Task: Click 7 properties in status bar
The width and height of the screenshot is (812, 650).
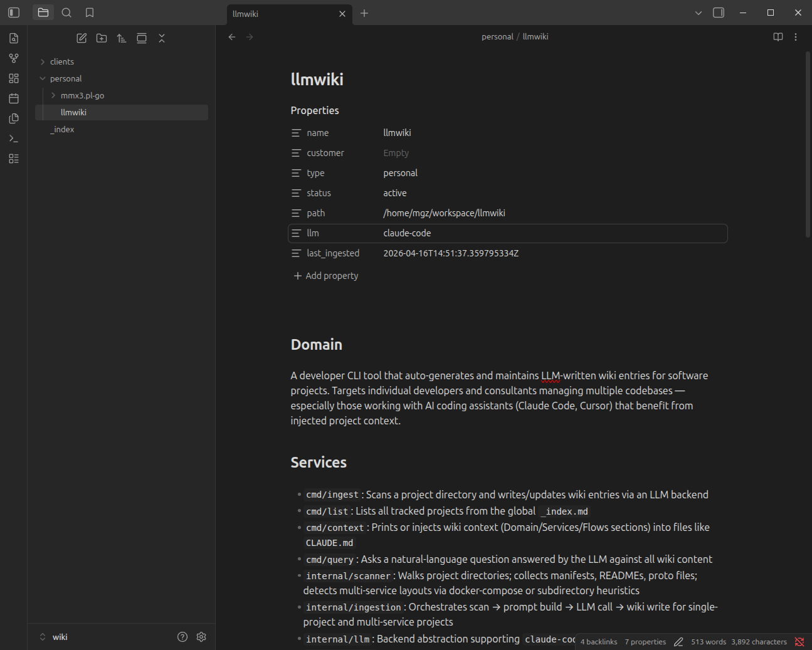Action: coord(645,642)
